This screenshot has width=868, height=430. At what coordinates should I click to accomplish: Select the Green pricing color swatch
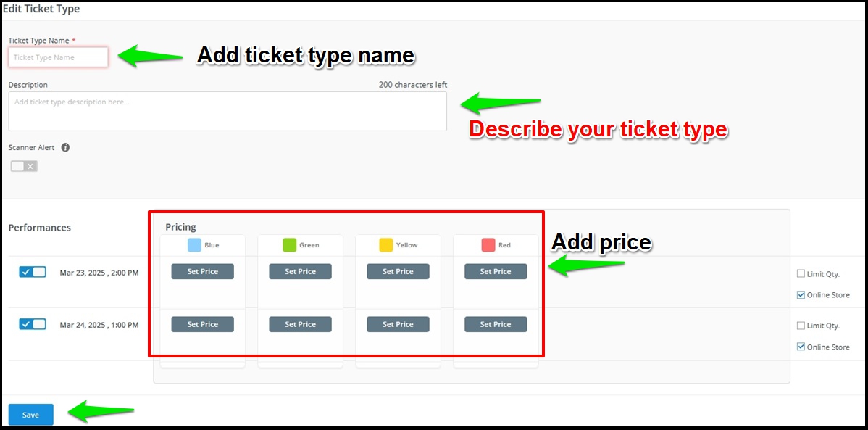pos(291,245)
